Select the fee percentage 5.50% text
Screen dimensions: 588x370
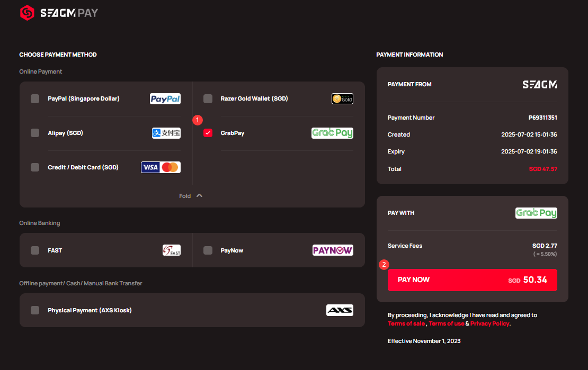tap(545, 254)
